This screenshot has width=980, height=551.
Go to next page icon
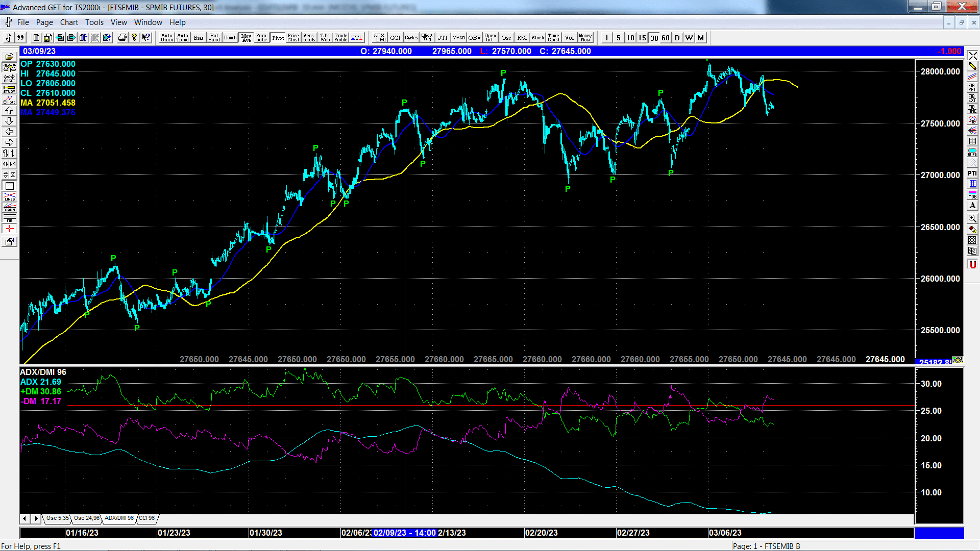pyautogui.click(x=71, y=38)
